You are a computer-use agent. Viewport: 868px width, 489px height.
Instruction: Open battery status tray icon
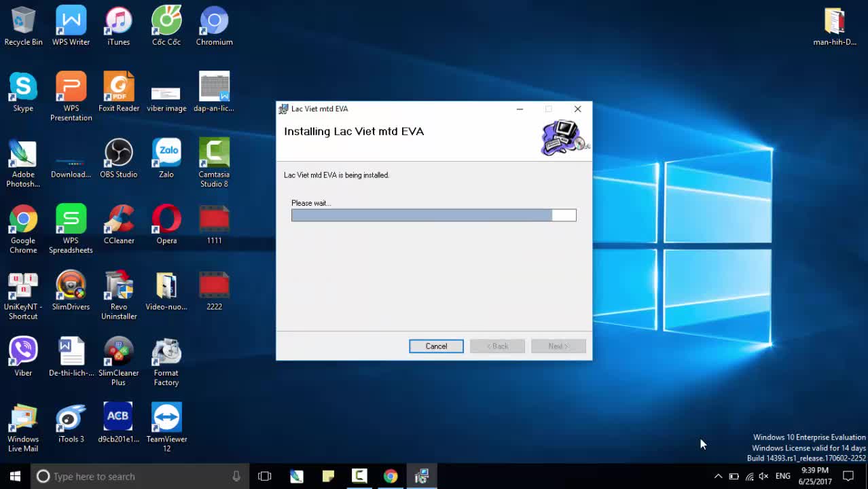click(x=734, y=476)
